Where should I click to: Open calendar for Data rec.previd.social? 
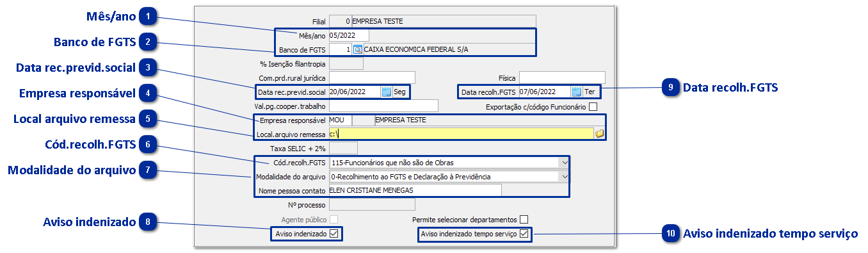point(386,92)
